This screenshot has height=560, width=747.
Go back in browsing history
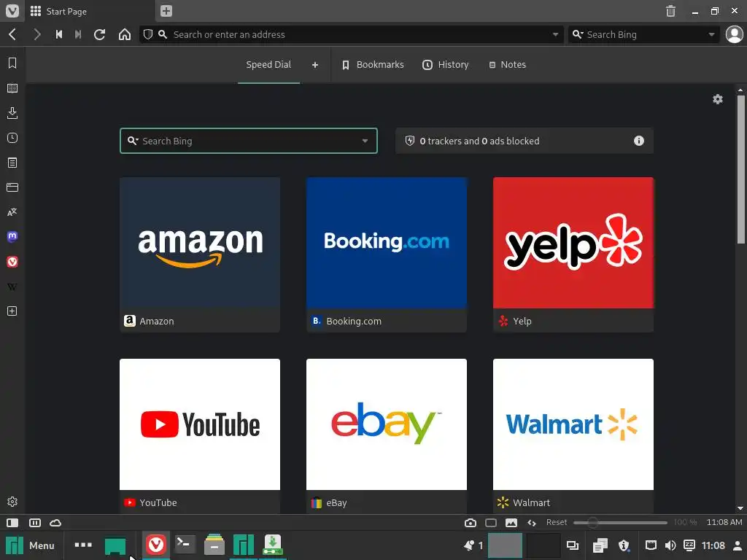[13, 34]
